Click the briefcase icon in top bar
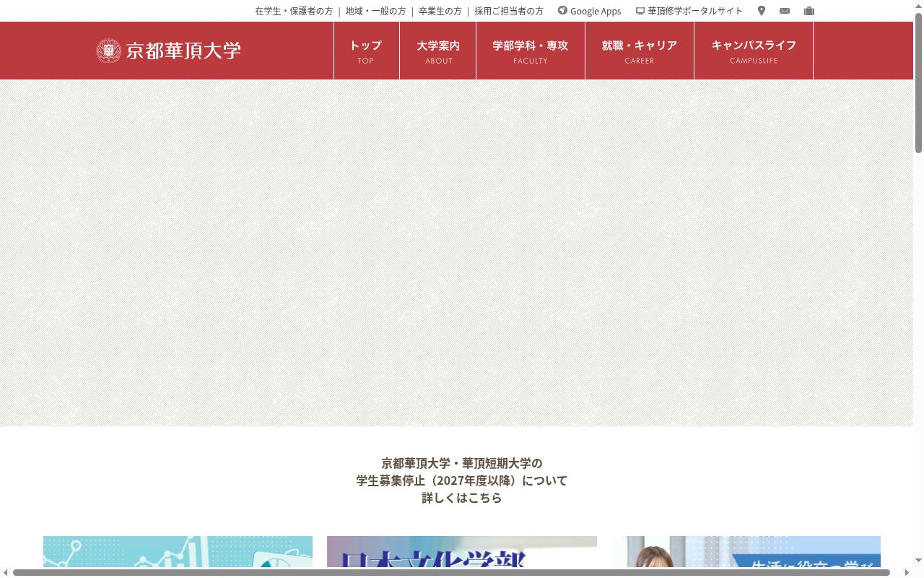924x578 pixels. coord(809,11)
